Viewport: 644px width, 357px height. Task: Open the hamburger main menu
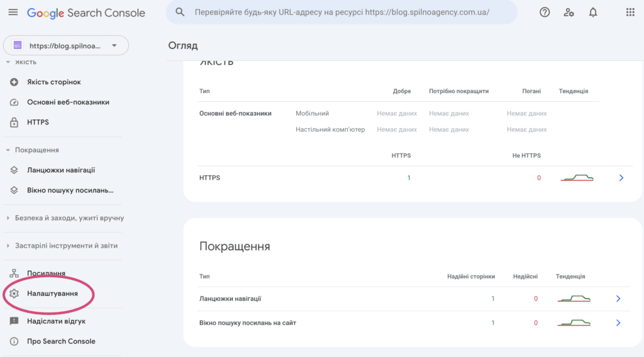[x=13, y=13]
